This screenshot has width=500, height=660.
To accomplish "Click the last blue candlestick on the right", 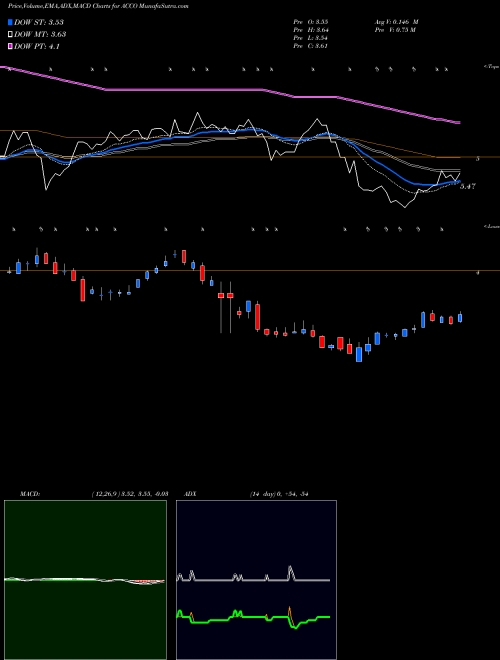I will (x=460, y=318).
